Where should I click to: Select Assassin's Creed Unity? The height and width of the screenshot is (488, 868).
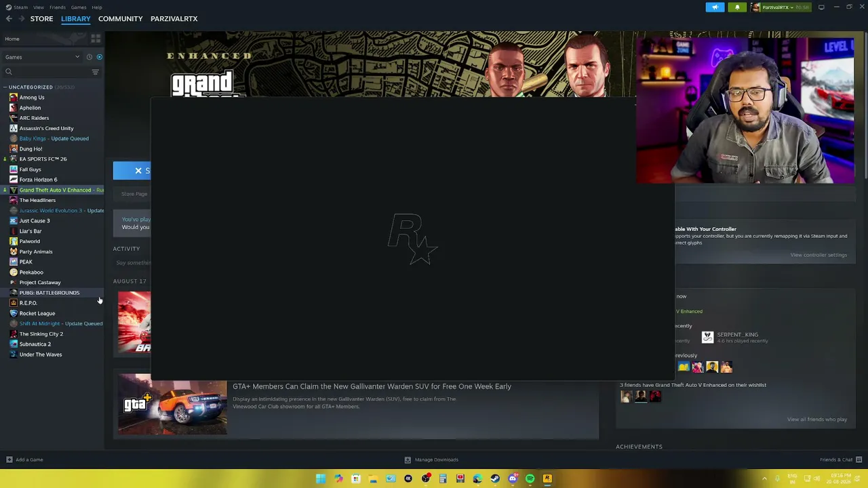pos(46,128)
